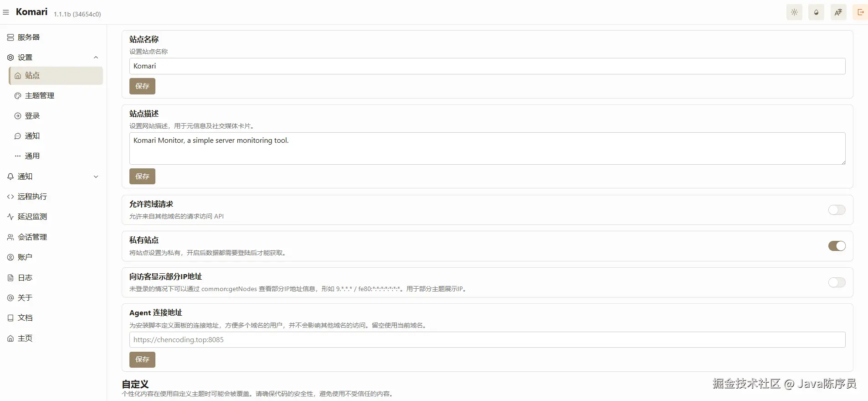The height and width of the screenshot is (401, 868).
Task: Click the house icon beside 主页
Action: click(10, 339)
